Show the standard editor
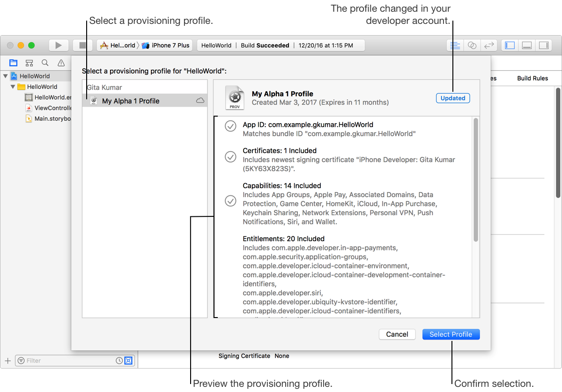The height and width of the screenshot is (392, 562). tap(454, 45)
